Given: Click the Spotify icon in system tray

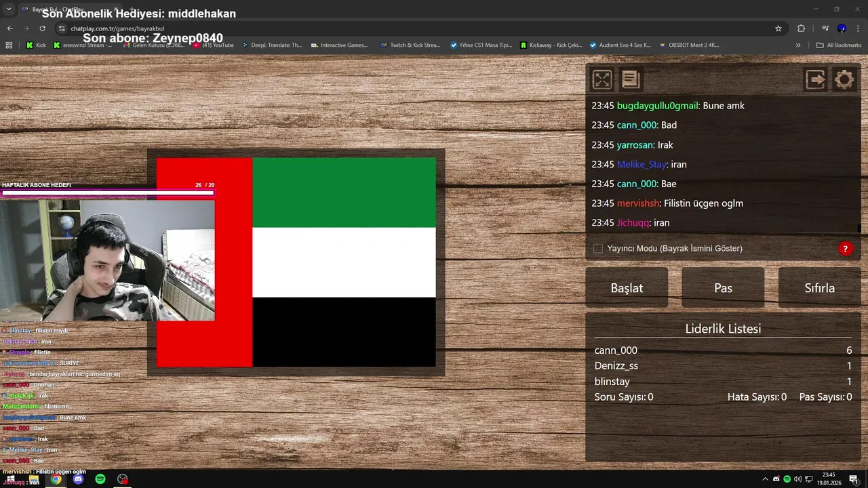Looking at the screenshot, I should [x=787, y=479].
